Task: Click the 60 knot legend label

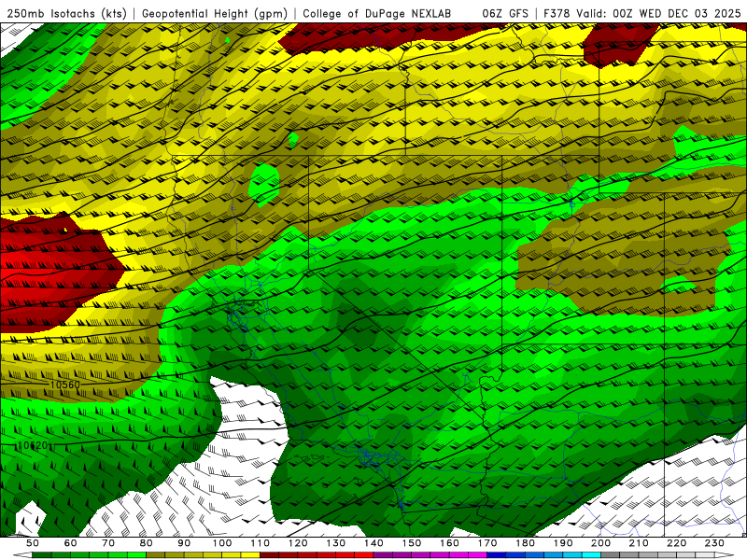Action: [x=71, y=543]
